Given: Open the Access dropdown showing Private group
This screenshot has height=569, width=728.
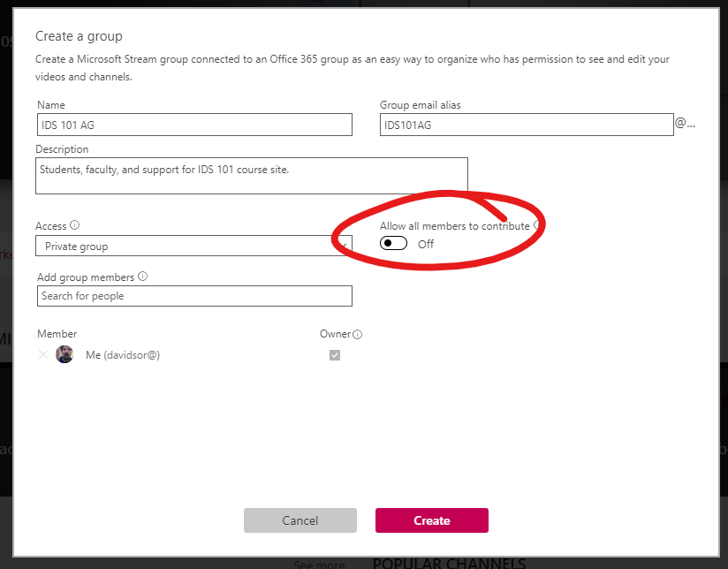Looking at the screenshot, I should [193, 245].
